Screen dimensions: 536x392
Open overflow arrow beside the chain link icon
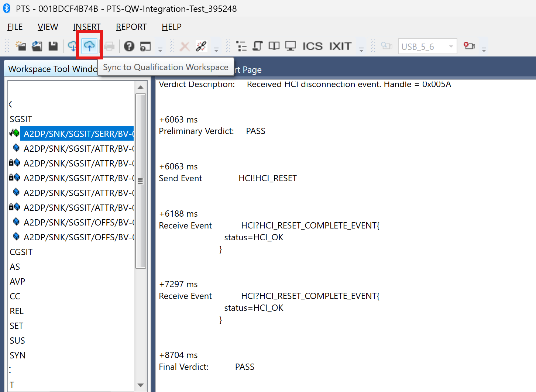coord(216,49)
